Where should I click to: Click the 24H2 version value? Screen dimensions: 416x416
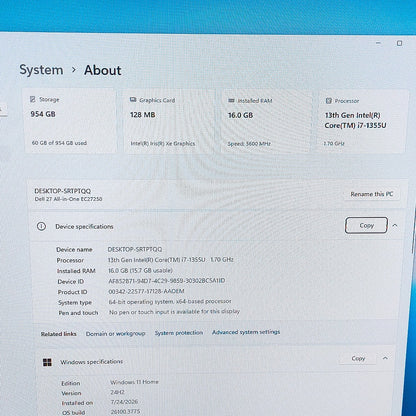(x=117, y=392)
